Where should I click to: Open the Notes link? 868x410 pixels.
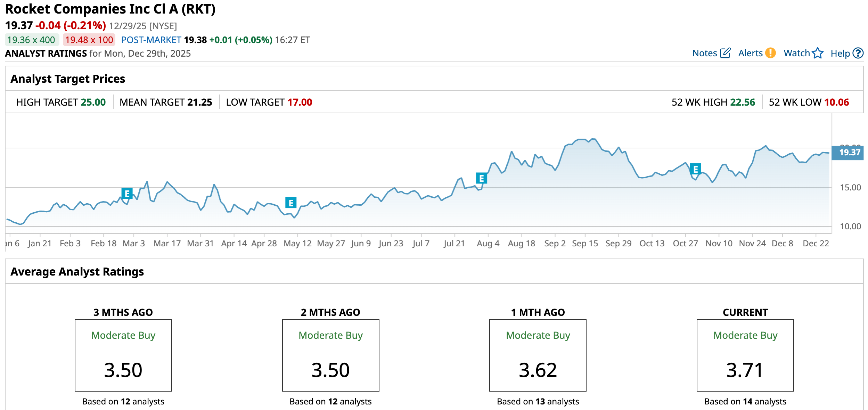pos(704,53)
